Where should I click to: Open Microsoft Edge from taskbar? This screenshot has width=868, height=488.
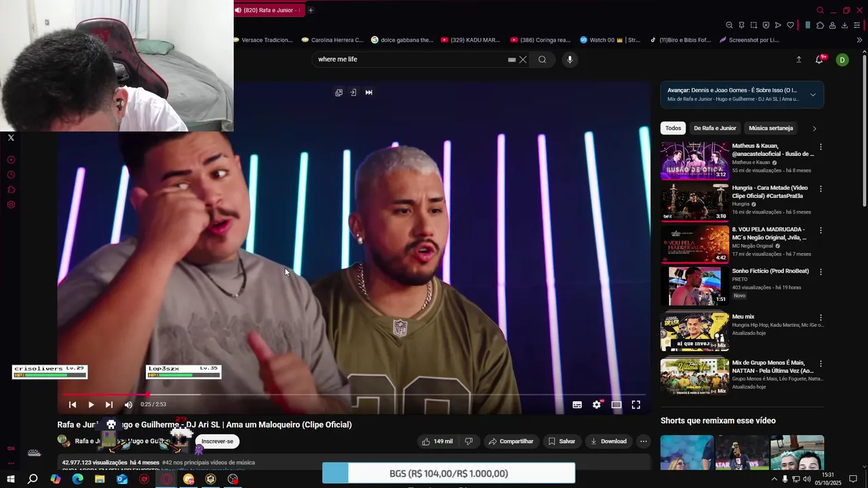[x=77, y=479]
